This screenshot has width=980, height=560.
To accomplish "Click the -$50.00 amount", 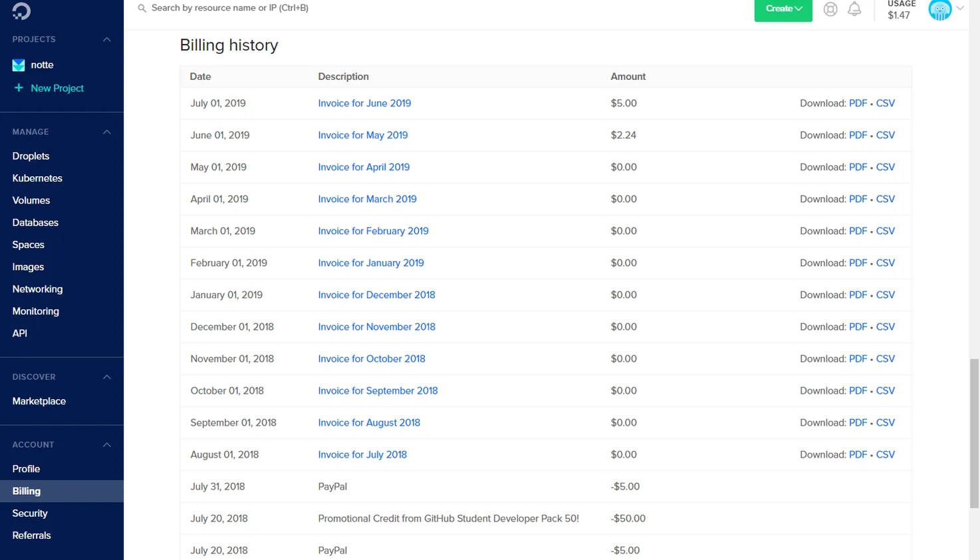I will coord(628,518).
